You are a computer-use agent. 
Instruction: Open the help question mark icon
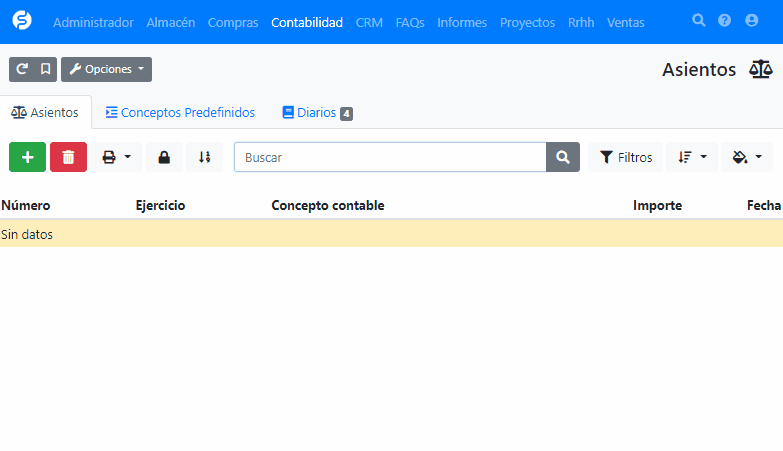pos(725,21)
